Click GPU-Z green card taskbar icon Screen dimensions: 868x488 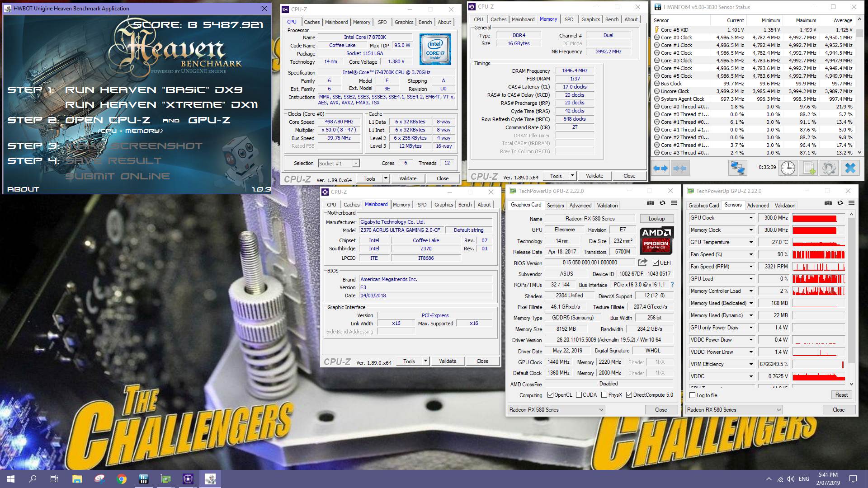(x=166, y=479)
